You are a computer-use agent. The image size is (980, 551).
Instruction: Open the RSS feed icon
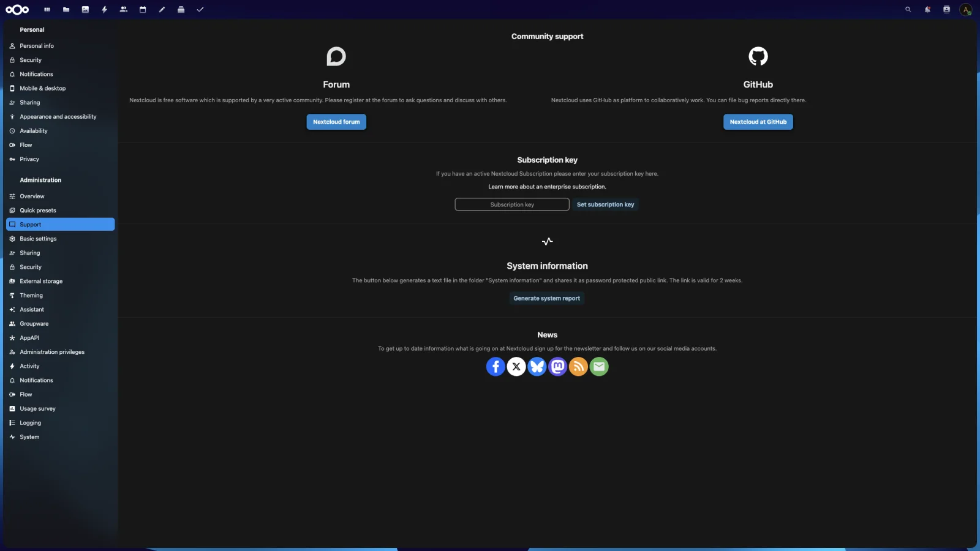coord(578,367)
